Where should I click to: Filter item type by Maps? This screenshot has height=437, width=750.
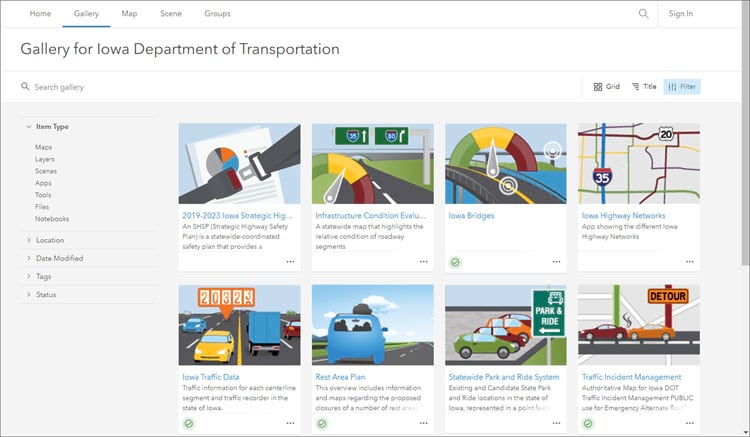coord(43,147)
